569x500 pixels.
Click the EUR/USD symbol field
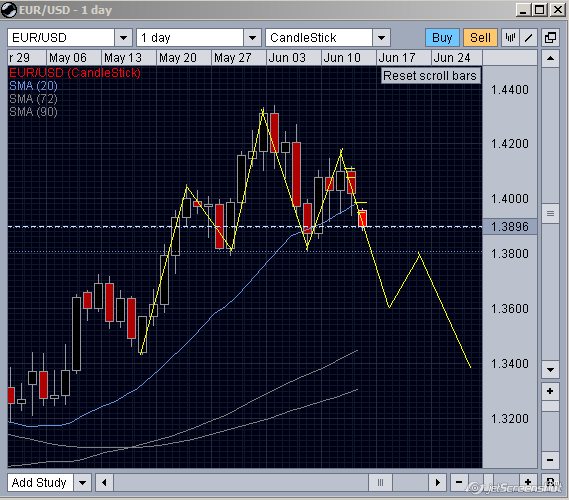(61, 37)
